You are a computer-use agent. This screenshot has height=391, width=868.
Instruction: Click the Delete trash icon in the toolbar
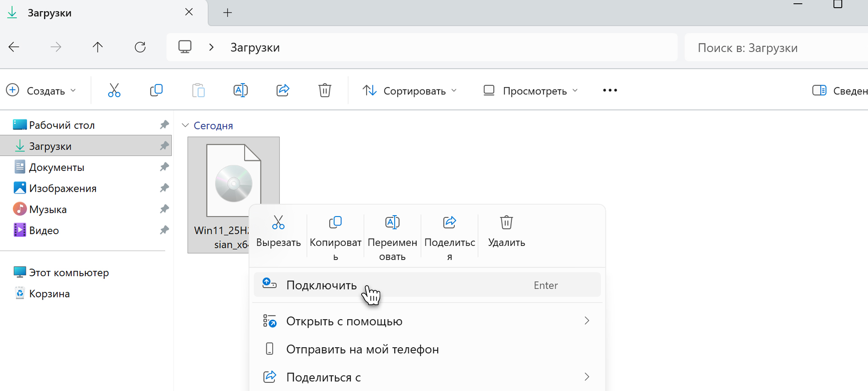[325, 90]
